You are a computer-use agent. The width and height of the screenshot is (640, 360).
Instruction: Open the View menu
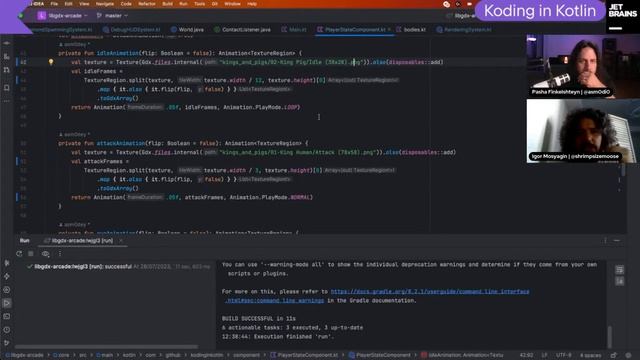(84, 4)
